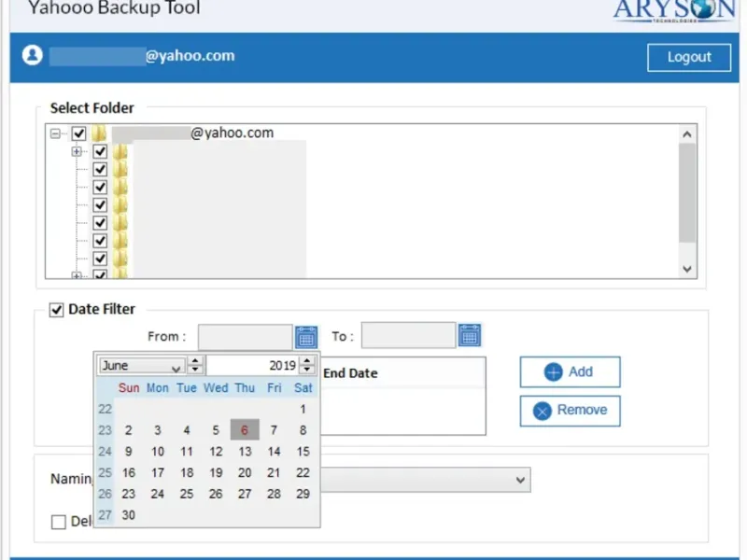Click the End Date column header
The image size is (747, 560).
click(350, 373)
